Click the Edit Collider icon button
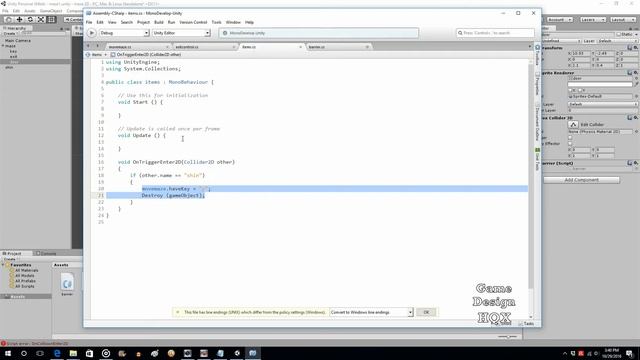The height and width of the screenshot is (360, 640). tap(573, 124)
